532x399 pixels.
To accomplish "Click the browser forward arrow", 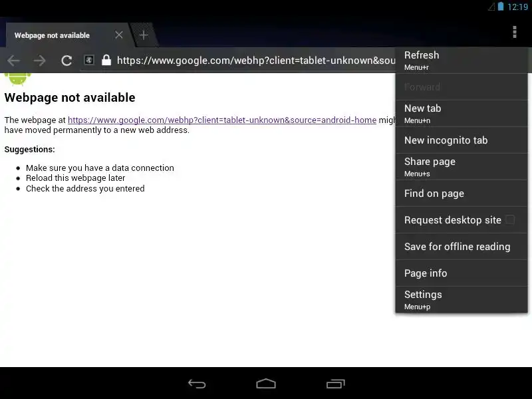I will 40,61.
